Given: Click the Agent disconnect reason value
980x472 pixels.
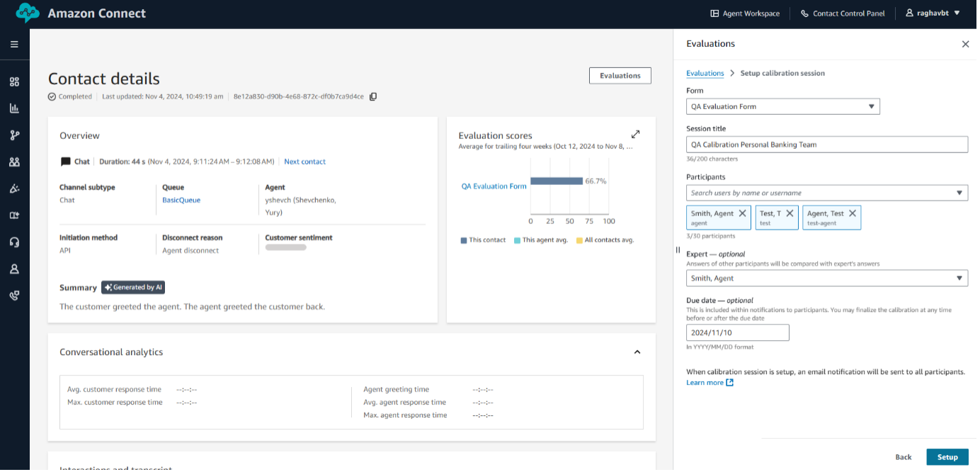Looking at the screenshot, I should (190, 250).
